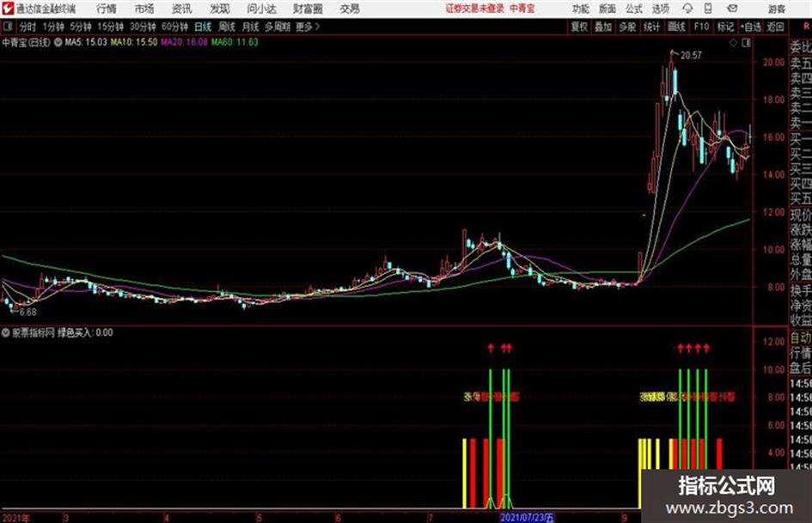Click the 2021年 label on time axis
This screenshot has height=523, width=812.
pyautogui.click(x=16, y=519)
